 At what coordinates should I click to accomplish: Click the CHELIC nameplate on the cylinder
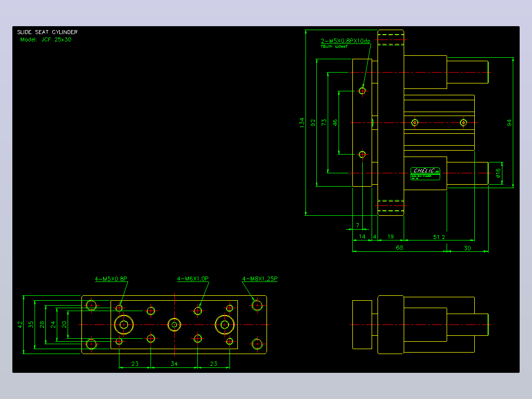tap(425, 173)
